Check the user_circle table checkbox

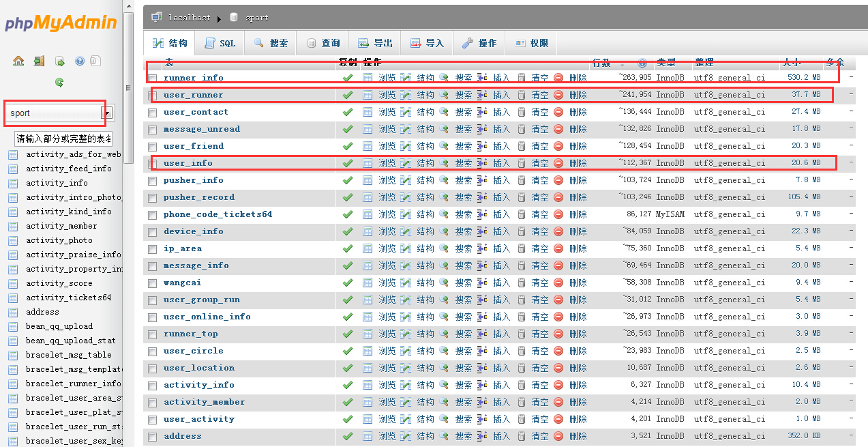[x=153, y=351]
